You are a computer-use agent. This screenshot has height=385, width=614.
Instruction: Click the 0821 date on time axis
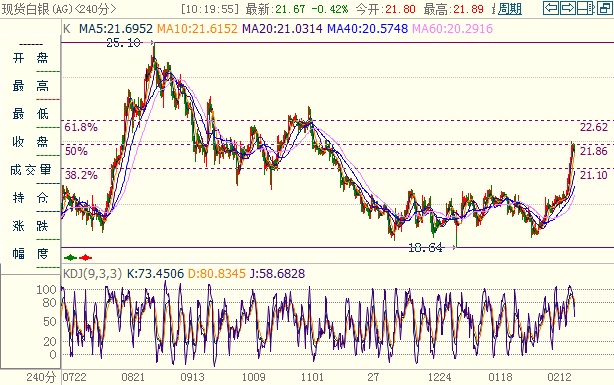(x=133, y=377)
